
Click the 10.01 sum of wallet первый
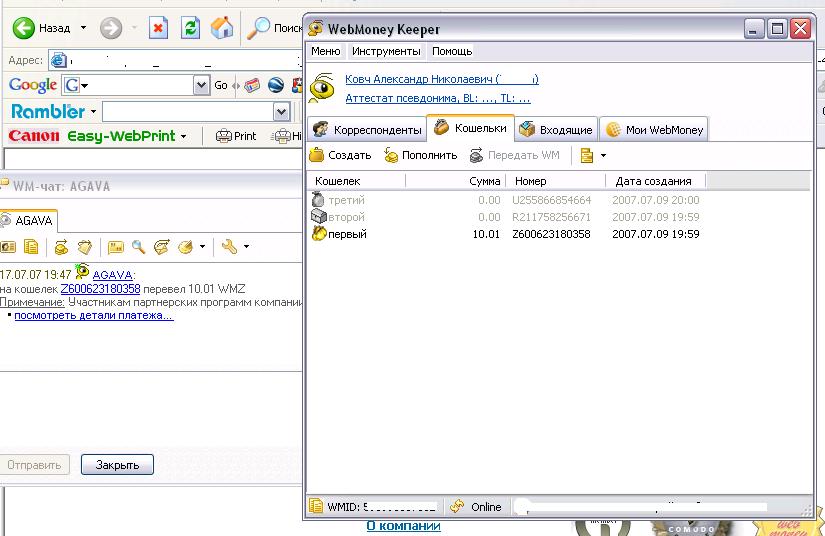(486, 234)
